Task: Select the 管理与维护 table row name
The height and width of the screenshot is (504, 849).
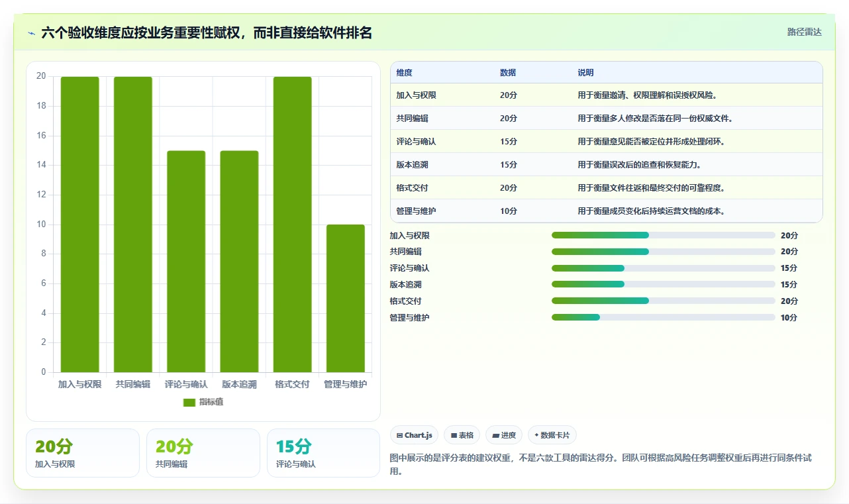Action: point(416,211)
